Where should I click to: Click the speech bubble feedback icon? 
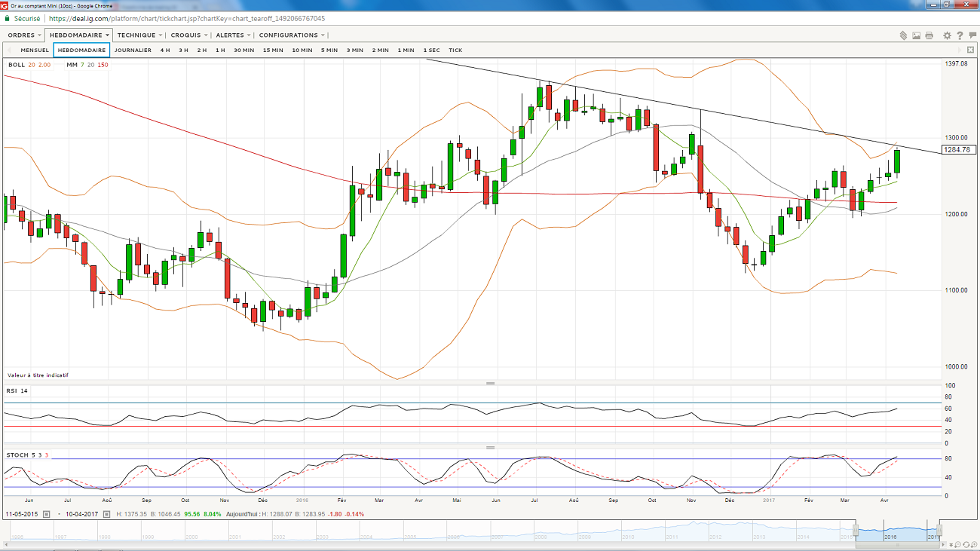(972, 35)
